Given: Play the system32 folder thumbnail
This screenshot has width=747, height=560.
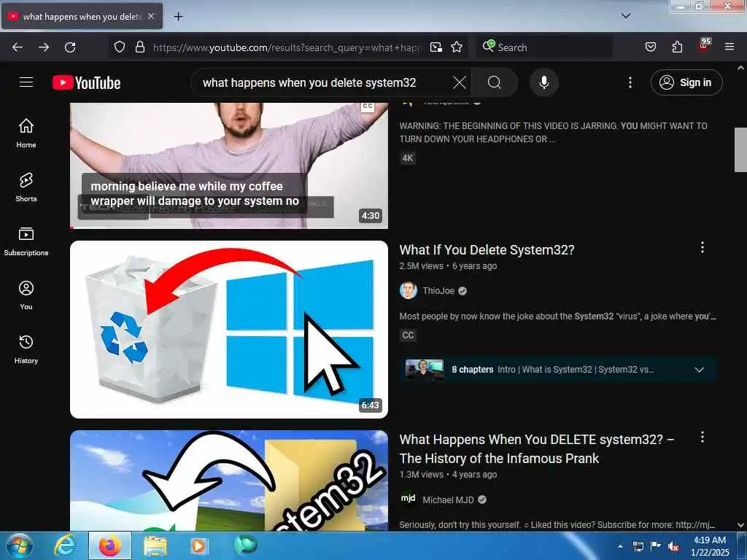Looking at the screenshot, I should tap(228, 480).
